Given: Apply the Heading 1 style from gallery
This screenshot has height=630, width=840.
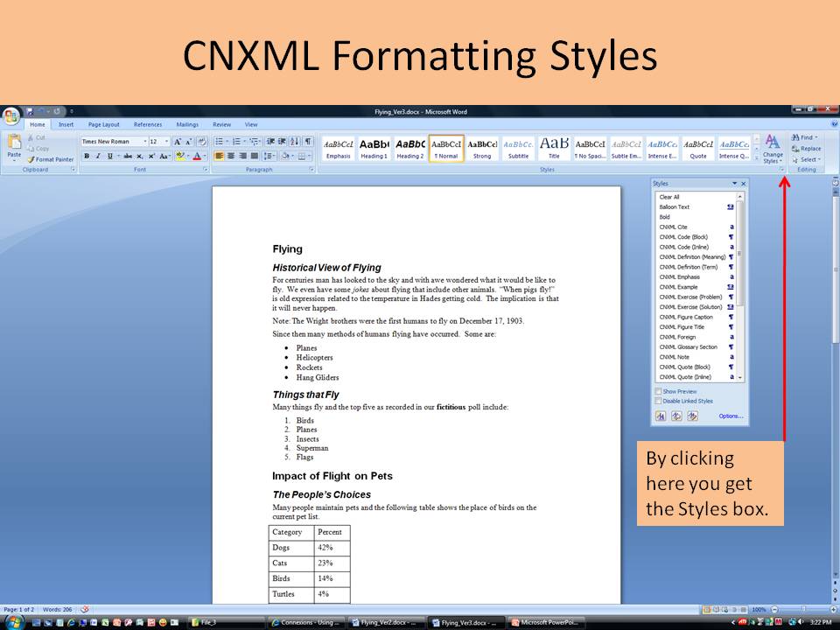Looking at the screenshot, I should point(374,148).
